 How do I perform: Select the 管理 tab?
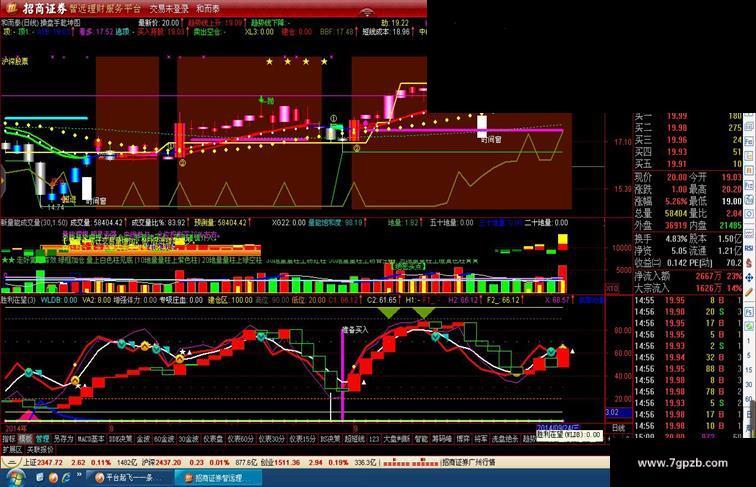(x=42, y=439)
